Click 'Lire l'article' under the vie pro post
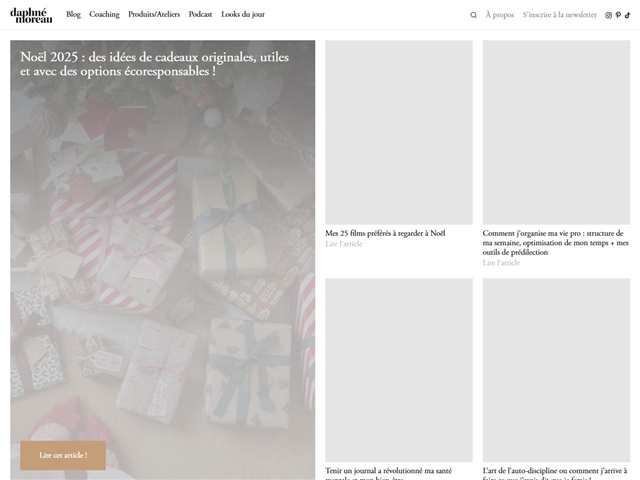This screenshot has width=640, height=480. click(501, 263)
